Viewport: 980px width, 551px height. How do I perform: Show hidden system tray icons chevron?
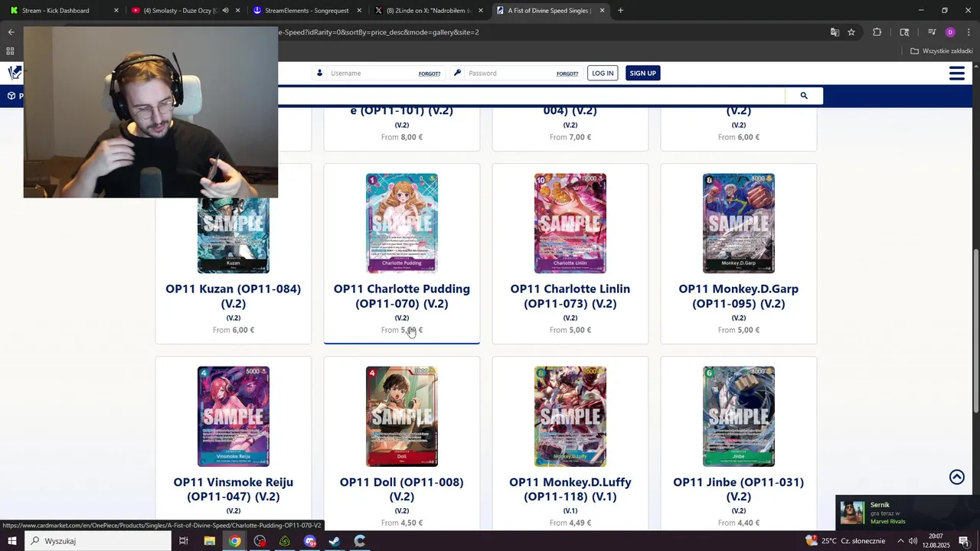[x=900, y=541]
